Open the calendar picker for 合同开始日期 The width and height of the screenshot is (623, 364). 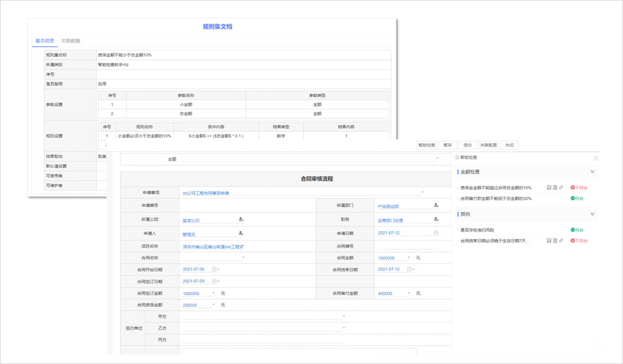click(214, 269)
